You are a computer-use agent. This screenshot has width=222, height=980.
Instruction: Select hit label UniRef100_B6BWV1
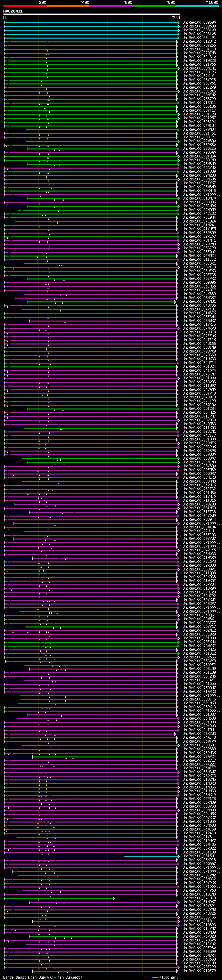click(199, 569)
